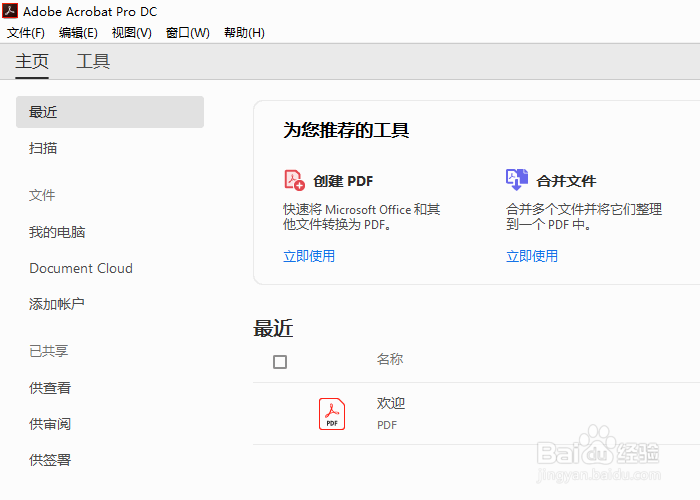
Task: Click the 欢迎 file name in recent list
Action: point(391,403)
